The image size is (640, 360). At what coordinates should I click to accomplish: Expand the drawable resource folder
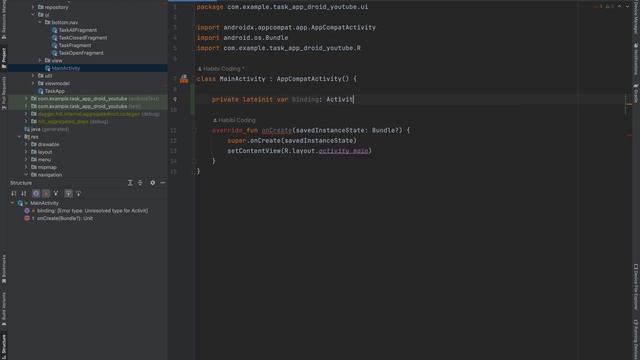tap(26, 144)
